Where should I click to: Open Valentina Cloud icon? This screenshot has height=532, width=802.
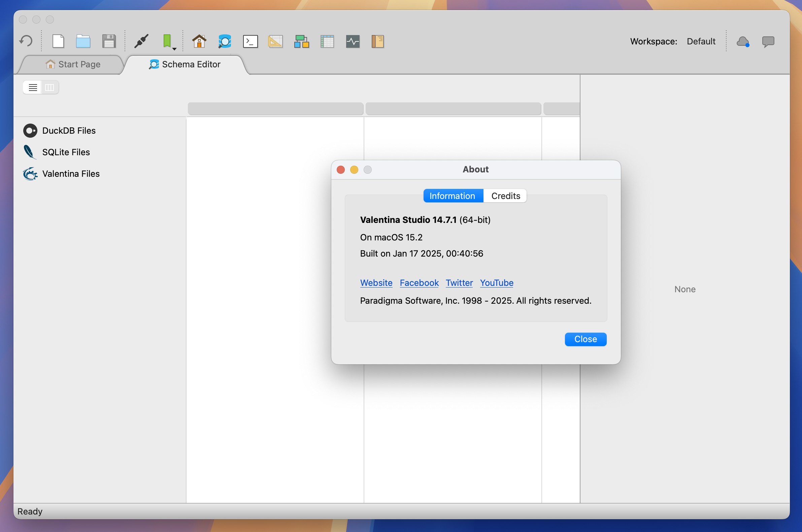(743, 41)
